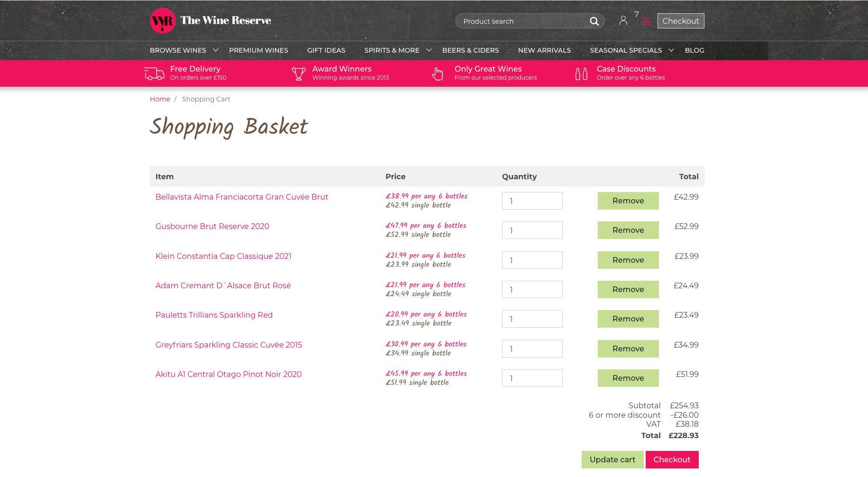Remove Gusbourne Brut Reserve 2020 from basket
The image size is (868, 477).
point(628,230)
